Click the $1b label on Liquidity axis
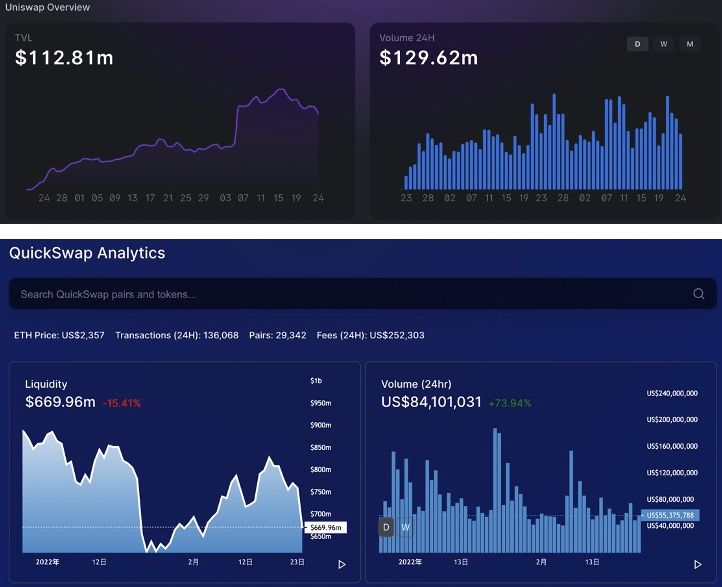The width and height of the screenshot is (722, 587). [316, 381]
